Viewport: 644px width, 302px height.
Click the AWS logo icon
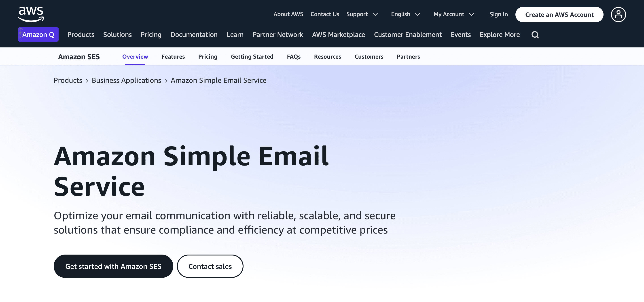coord(31,14)
